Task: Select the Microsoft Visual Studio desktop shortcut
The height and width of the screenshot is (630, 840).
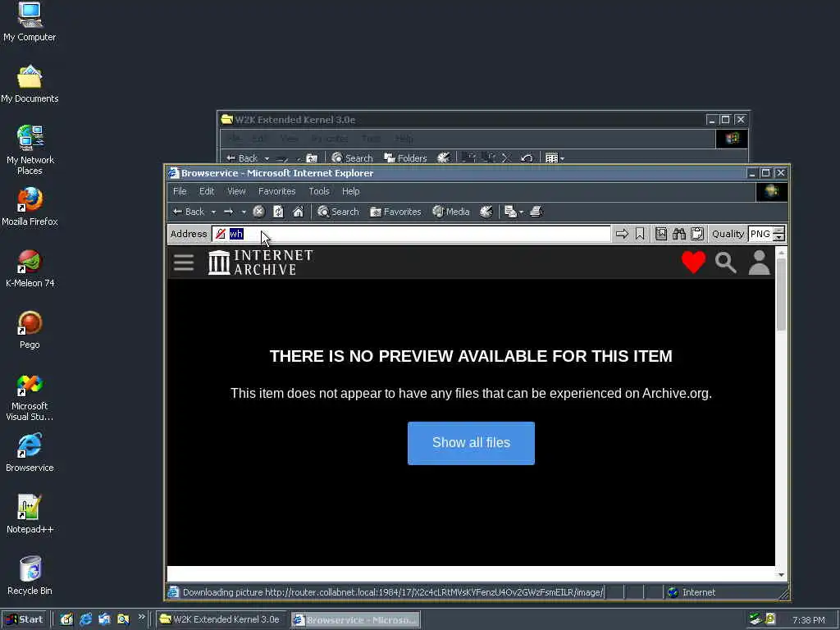Action: tap(30, 398)
